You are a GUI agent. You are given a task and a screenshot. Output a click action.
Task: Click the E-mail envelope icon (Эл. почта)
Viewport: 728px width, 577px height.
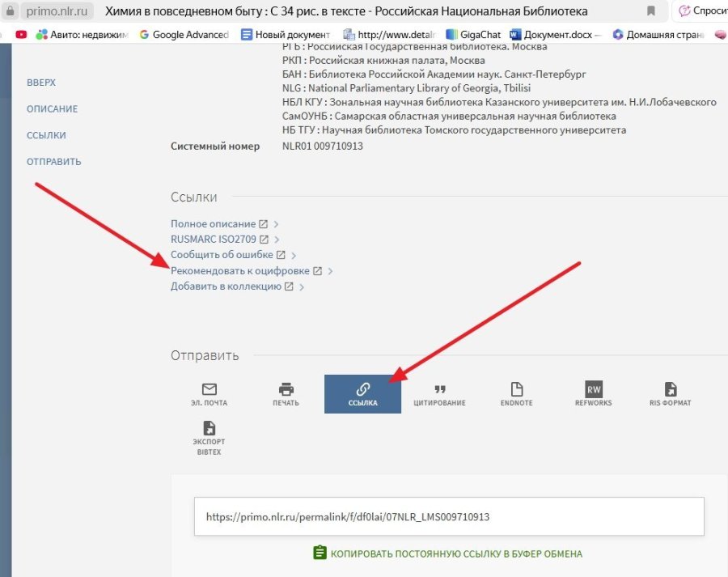click(209, 389)
